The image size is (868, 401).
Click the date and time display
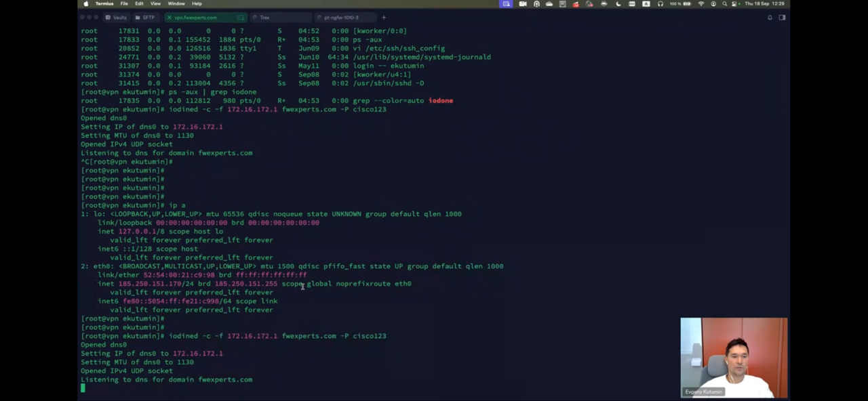click(x=765, y=4)
